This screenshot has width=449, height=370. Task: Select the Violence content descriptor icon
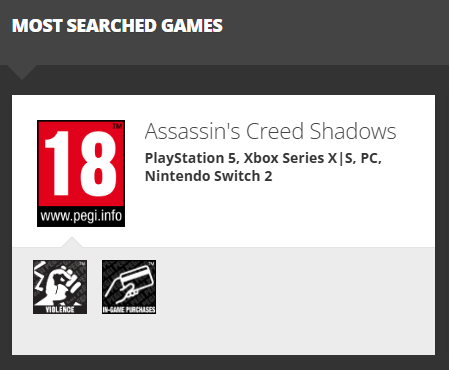tap(60, 287)
